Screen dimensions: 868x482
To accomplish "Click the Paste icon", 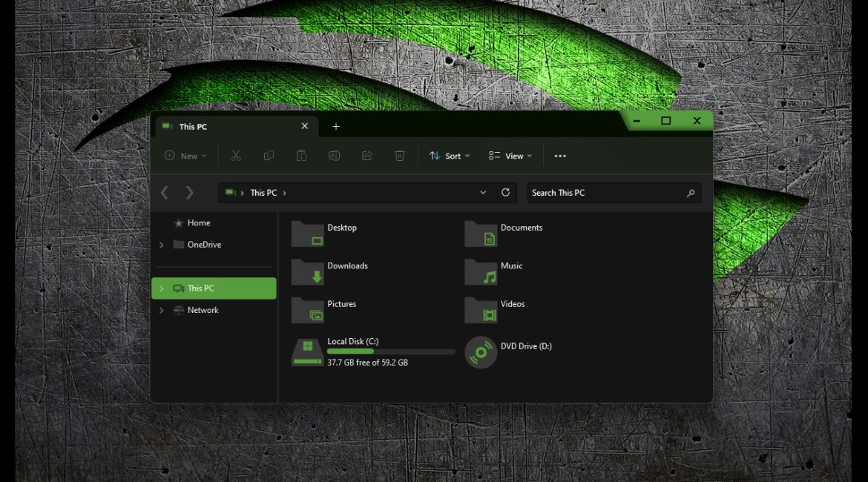I will point(301,156).
